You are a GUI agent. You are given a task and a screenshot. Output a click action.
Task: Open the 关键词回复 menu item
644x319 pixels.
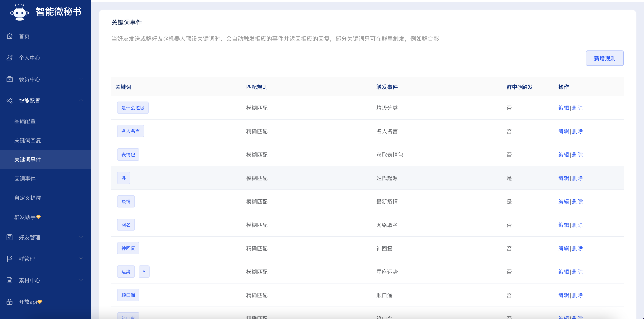click(27, 140)
